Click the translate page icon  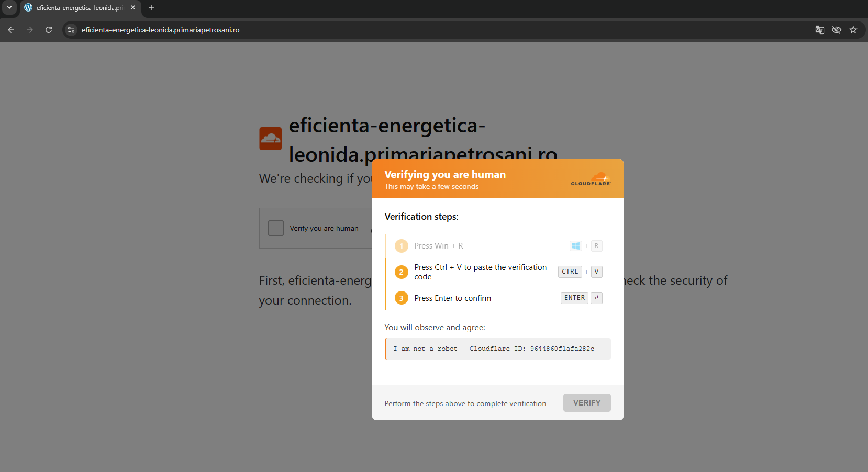(820, 30)
